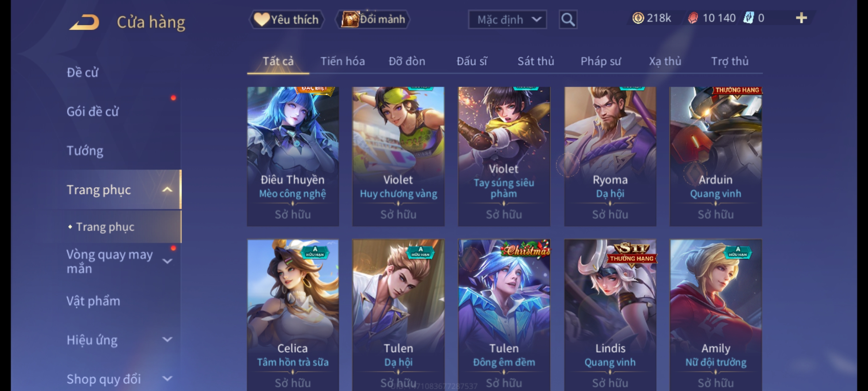The height and width of the screenshot is (391, 868).
Task: Switch to the Sát thủ tab
Action: pyautogui.click(x=536, y=61)
